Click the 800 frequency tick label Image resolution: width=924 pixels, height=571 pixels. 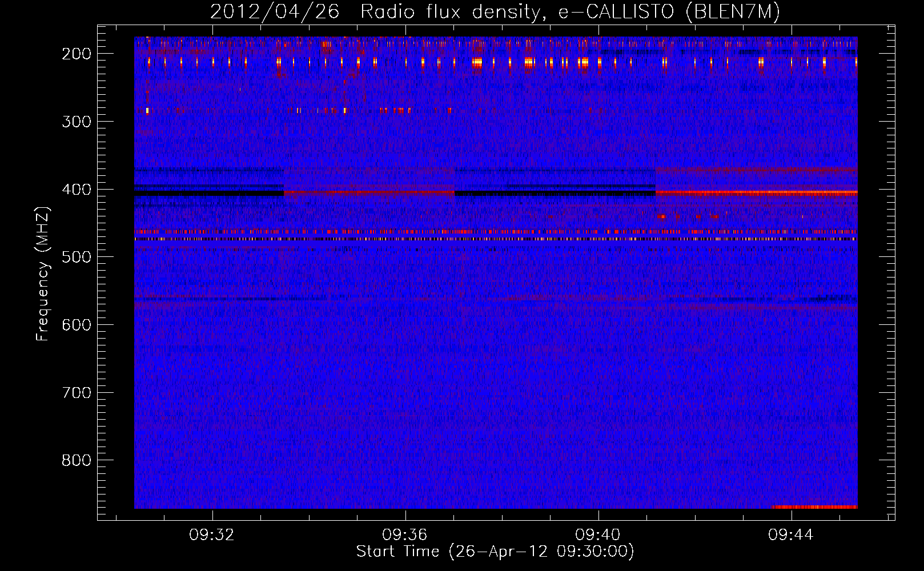tap(77, 460)
